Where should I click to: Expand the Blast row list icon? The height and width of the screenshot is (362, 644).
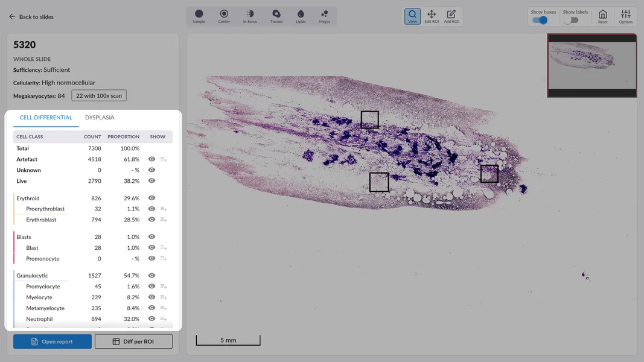164,248
